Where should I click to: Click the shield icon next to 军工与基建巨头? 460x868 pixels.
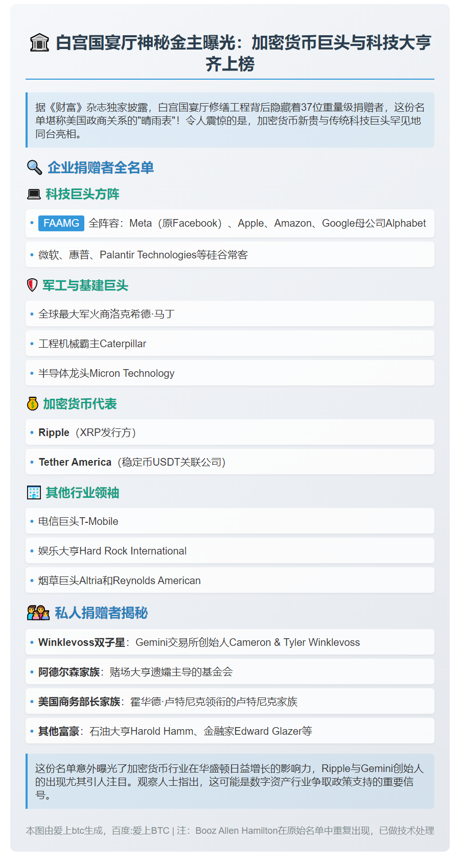coord(32,285)
